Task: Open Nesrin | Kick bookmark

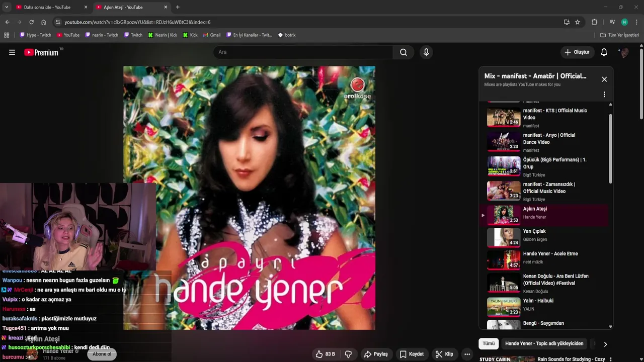Action: pos(163,35)
